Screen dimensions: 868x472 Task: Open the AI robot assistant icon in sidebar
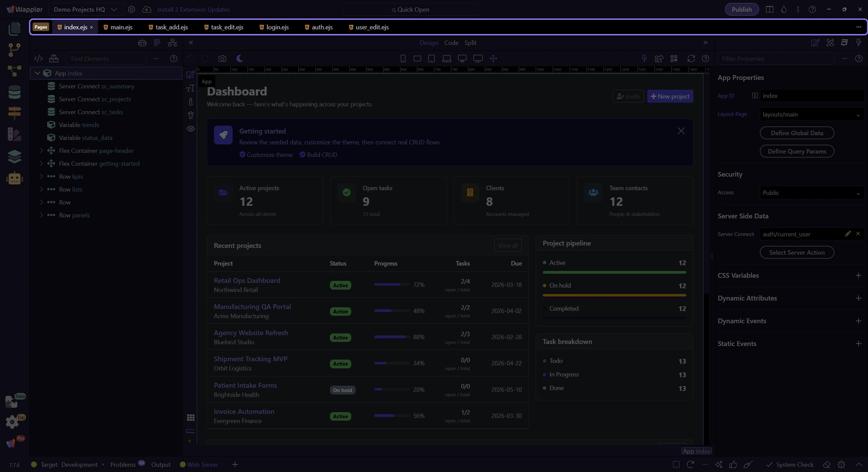[x=14, y=178]
